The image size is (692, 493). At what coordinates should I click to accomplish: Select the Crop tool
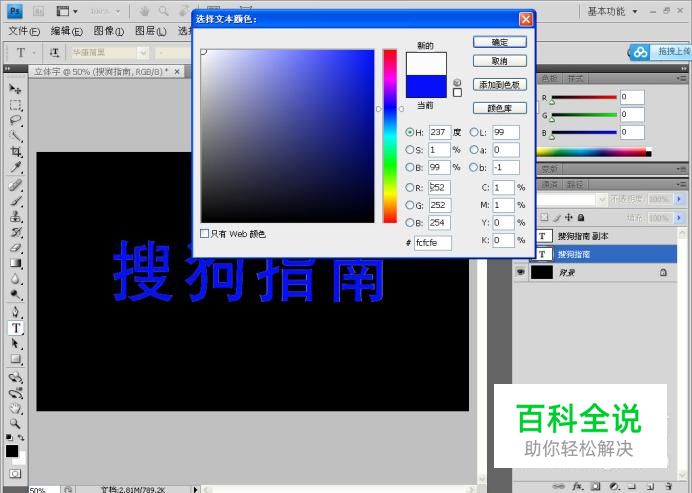[15, 152]
